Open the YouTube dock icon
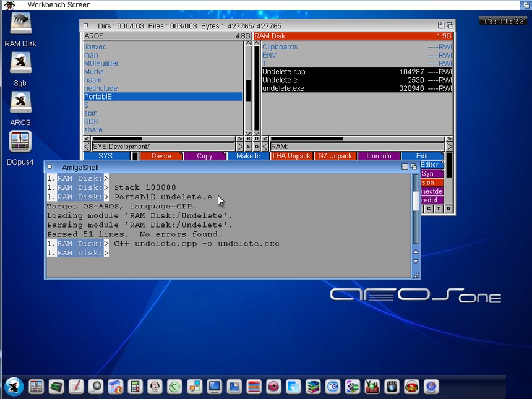532x399 pixels. [x=372, y=387]
